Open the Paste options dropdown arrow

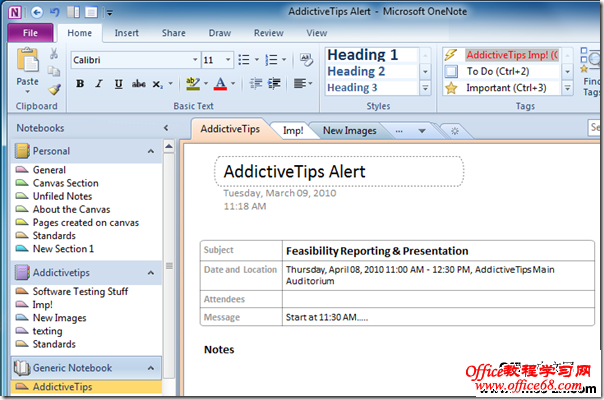pyautogui.click(x=27, y=92)
